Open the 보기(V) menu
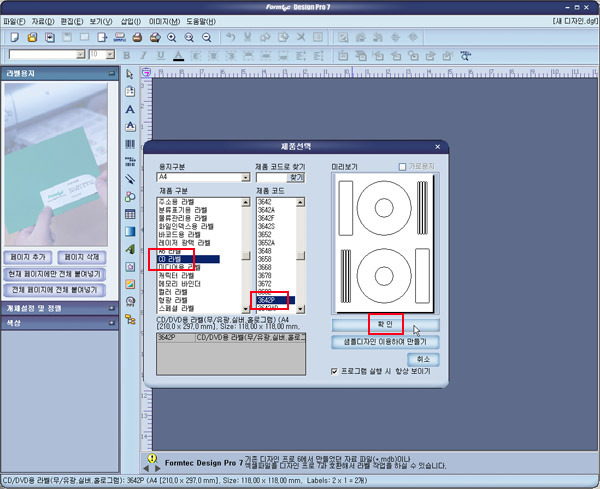Screen dimensions: 600x489 coord(101,21)
